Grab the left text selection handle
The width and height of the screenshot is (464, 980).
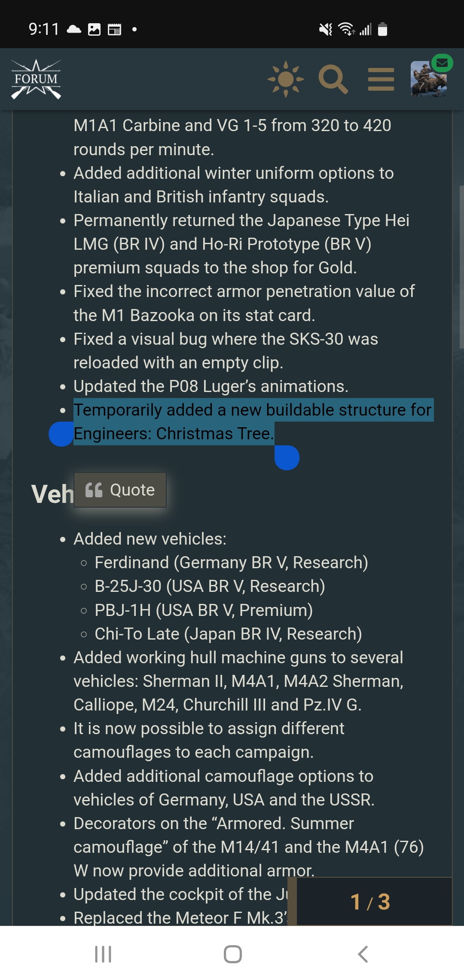(61, 434)
